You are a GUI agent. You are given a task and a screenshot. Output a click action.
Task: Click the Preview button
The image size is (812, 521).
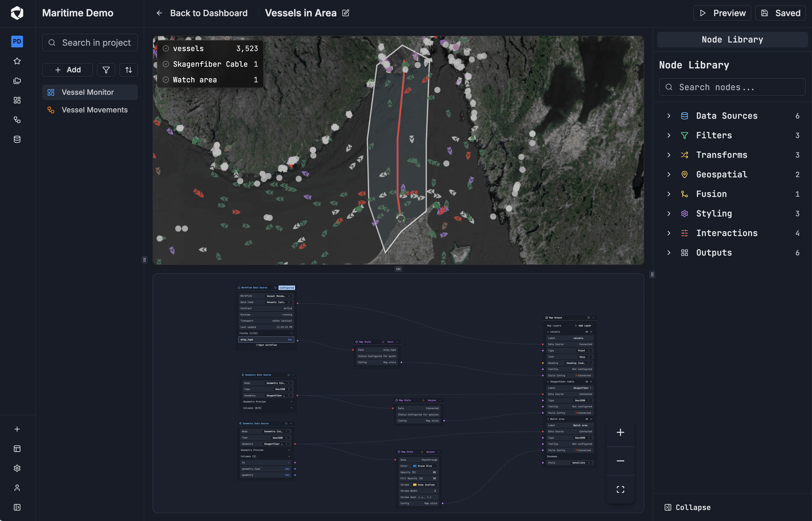pyautogui.click(x=722, y=13)
